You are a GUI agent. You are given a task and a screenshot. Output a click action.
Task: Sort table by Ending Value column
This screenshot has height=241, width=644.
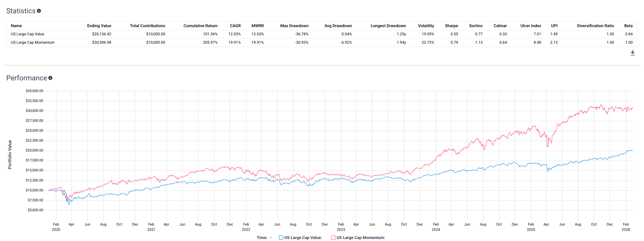point(99,26)
